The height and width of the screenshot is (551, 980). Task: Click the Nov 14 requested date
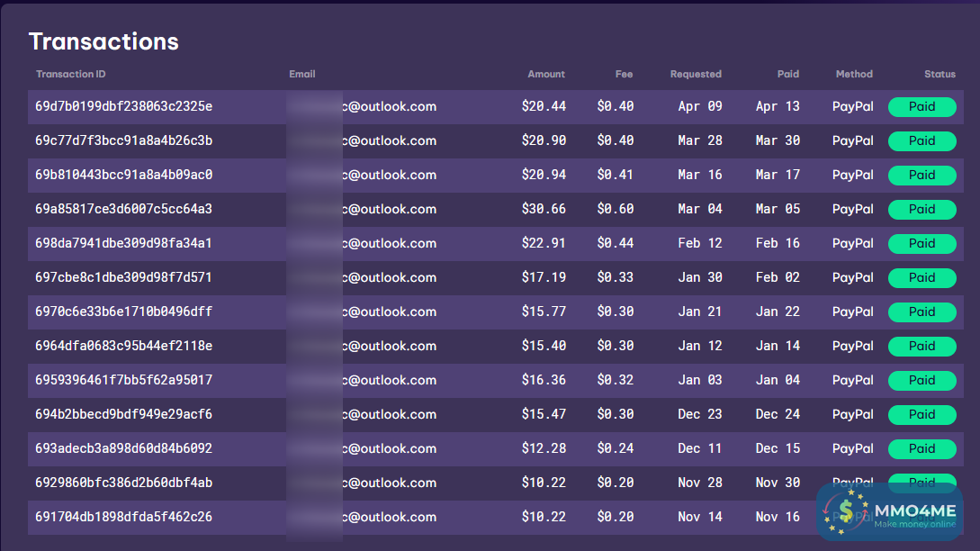click(x=700, y=517)
